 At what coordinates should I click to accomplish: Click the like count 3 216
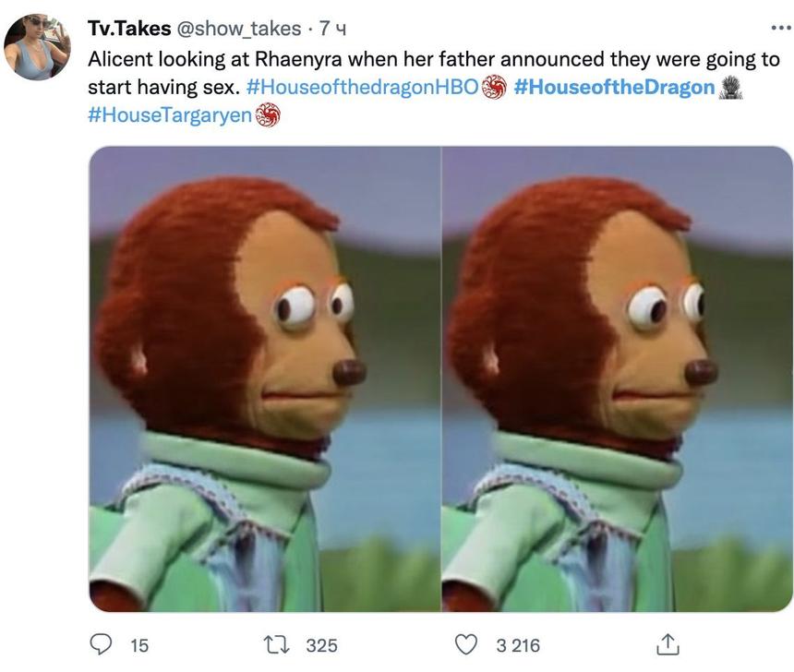pos(518,645)
